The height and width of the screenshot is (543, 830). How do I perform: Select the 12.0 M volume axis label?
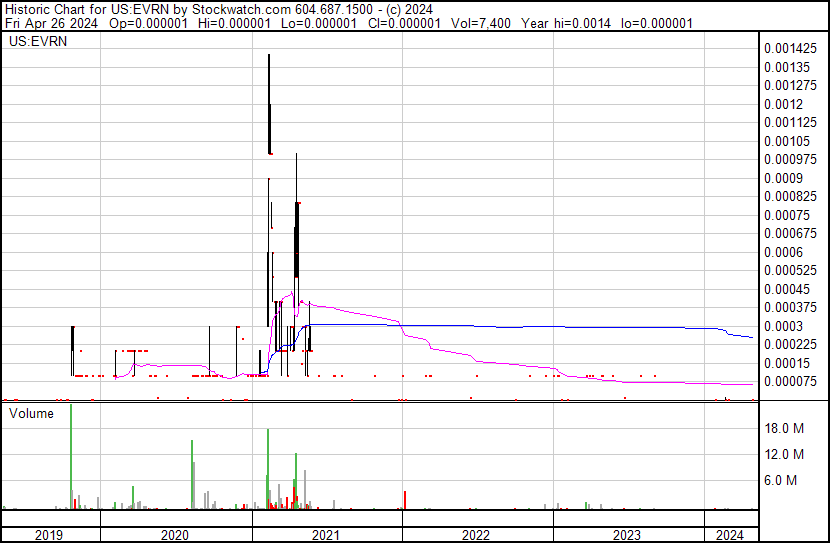(x=784, y=454)
